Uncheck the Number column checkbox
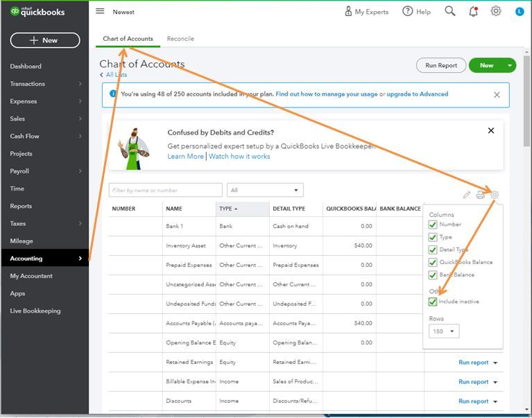Viewport: 532px width, 418px height. 433,225
